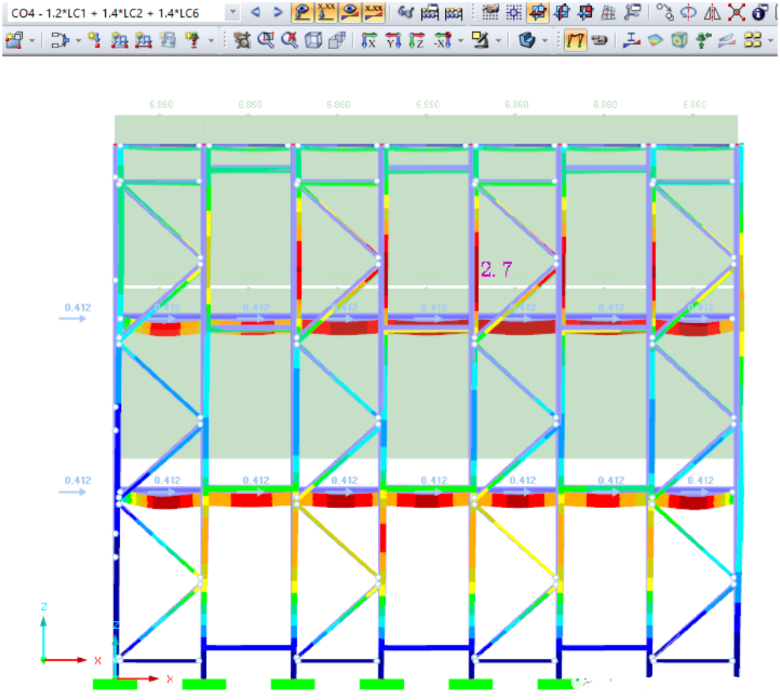Click the zoom window magnifier icon

267,40
